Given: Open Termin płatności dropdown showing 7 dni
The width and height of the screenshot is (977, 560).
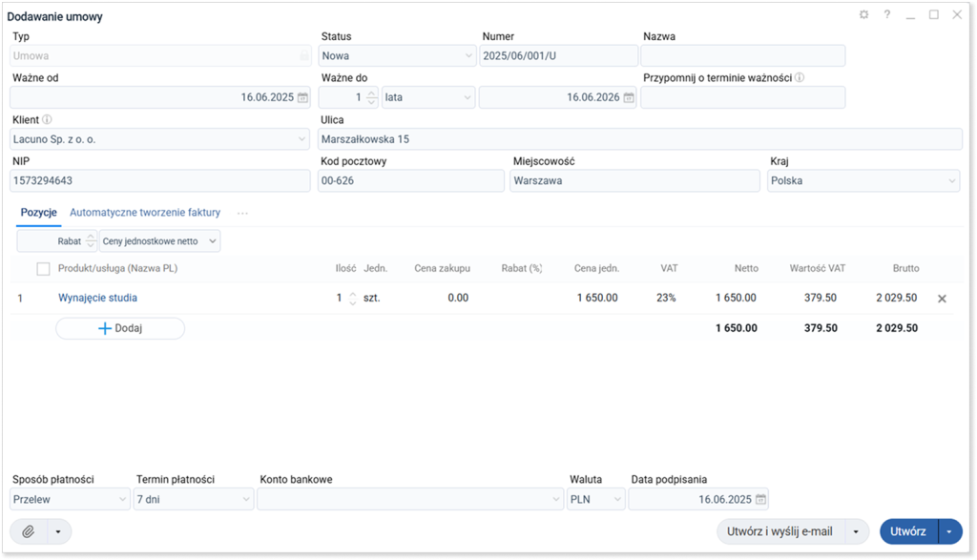Looking at the screenshot, I should click(193, 500).
